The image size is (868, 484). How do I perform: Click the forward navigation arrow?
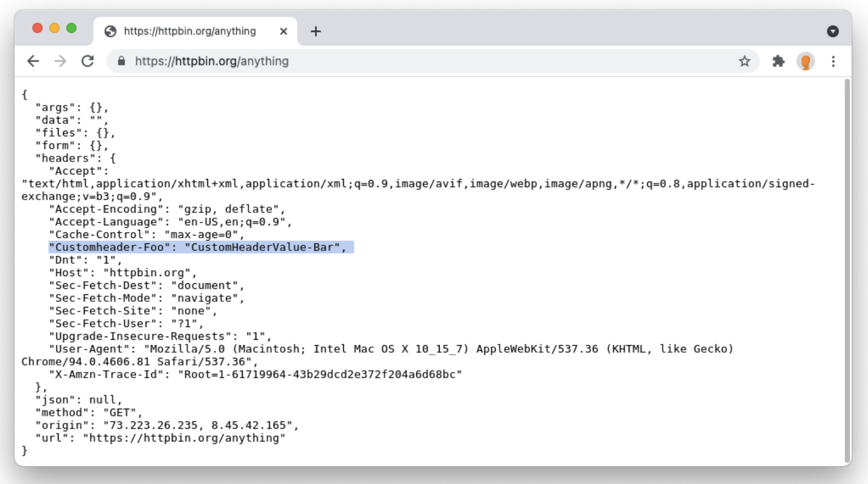point(59,61)
